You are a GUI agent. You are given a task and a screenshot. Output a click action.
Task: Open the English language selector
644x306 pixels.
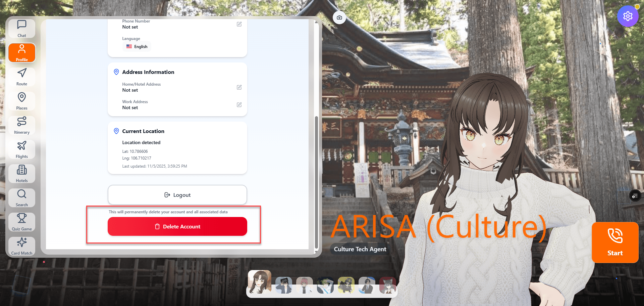pyautogui.click(x=137, y=47)
